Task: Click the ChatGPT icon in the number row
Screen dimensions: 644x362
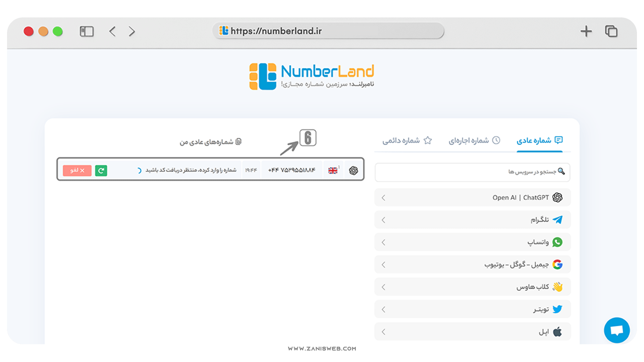Action: [x=354, y=171]
